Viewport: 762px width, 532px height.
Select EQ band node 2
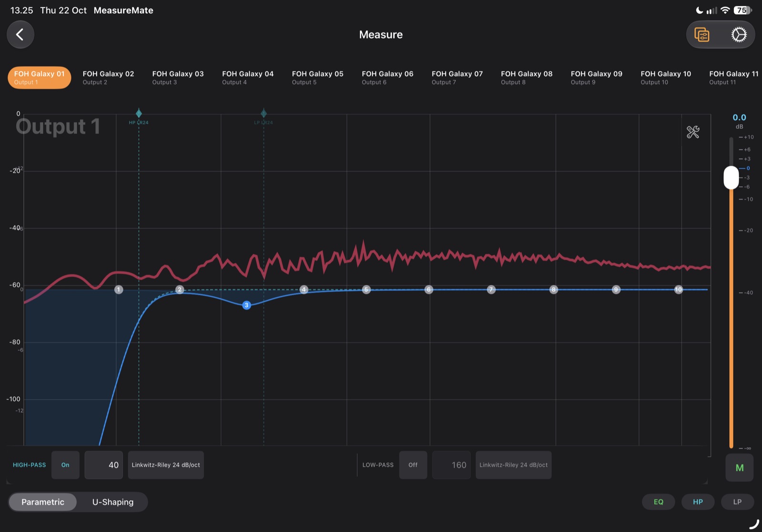click(180, 290)
